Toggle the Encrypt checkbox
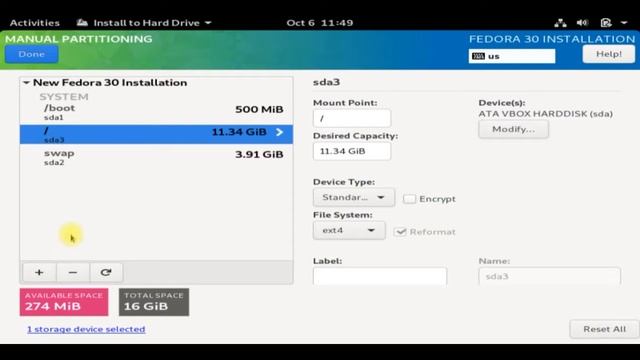This screenshot has width=640, height=360. tap(409, 199)
